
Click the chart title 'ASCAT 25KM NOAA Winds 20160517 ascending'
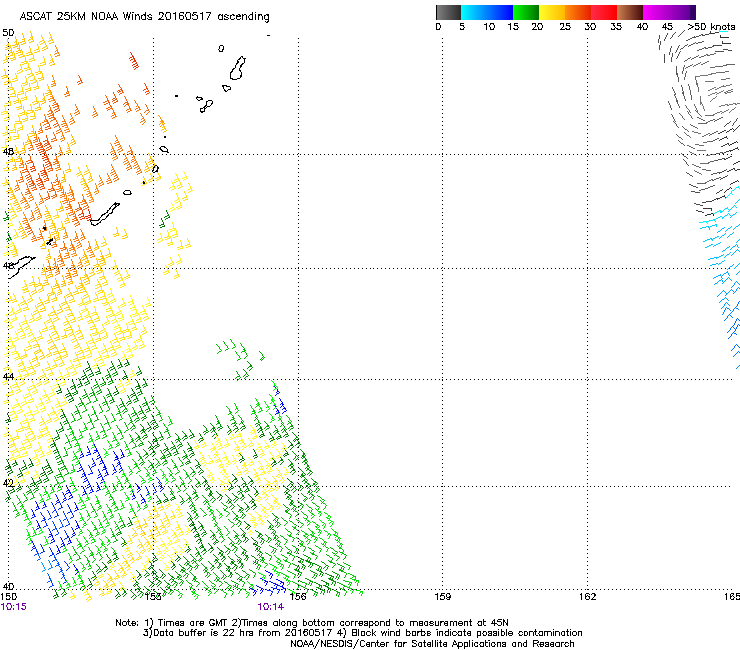click(144, 17)
